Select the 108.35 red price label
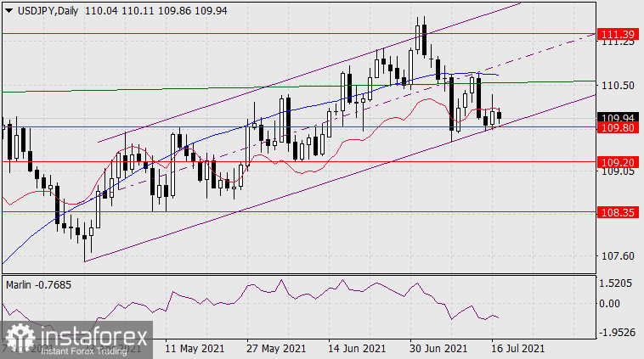The height and width of the screenshot is (359, 644). pos(616,212)
